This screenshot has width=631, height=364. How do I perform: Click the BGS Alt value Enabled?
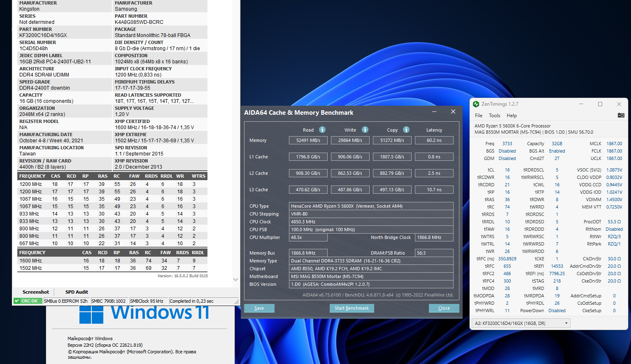557,151
